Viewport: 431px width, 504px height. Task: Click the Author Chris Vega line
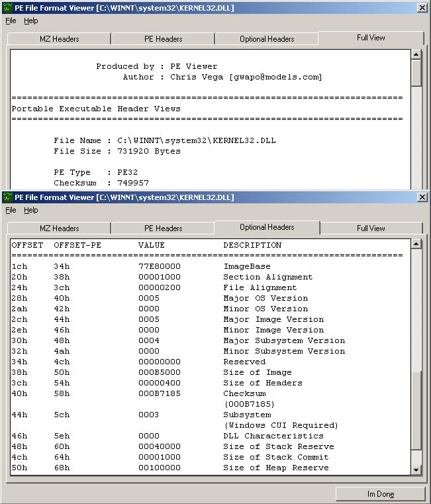point(222,77)
